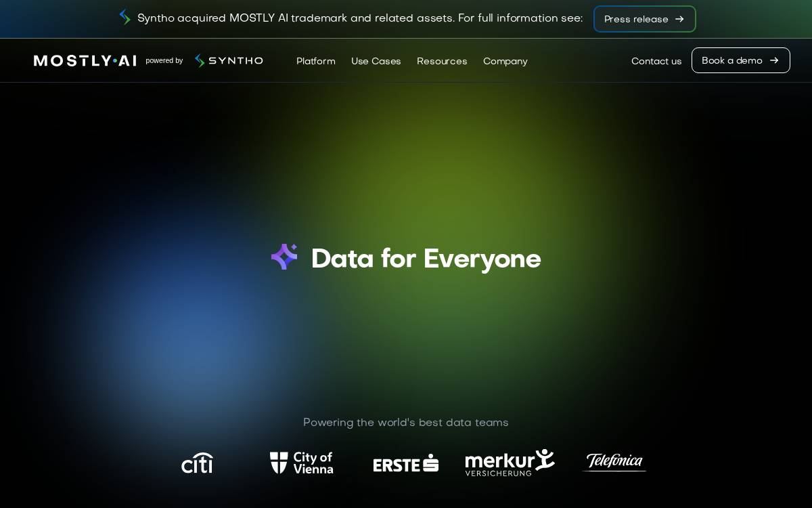Image resolution: width=812 pixels, height=508 pixels.
Task: Click the Telefonica logo
Action: 614,462
